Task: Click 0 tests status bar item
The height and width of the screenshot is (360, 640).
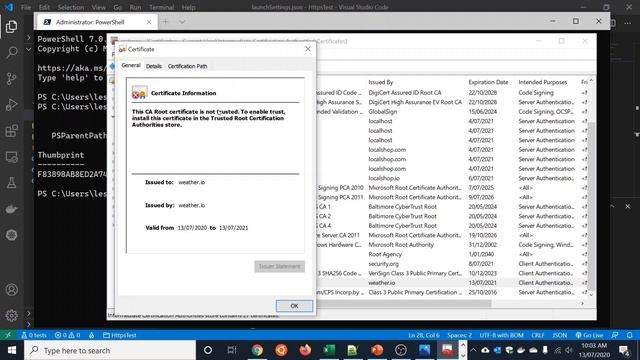Action: click(34, 335)
